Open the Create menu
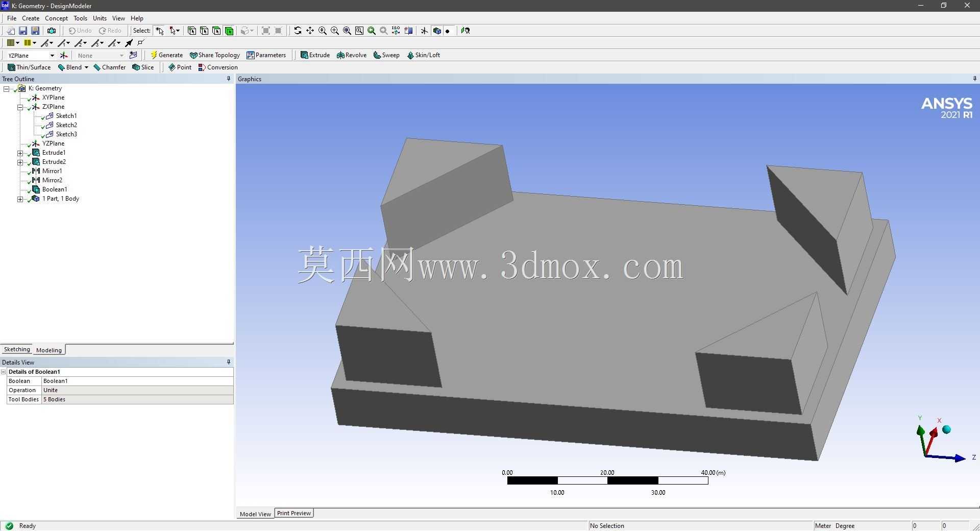This screenshot has height=531, width=980. tap(31, 18)
